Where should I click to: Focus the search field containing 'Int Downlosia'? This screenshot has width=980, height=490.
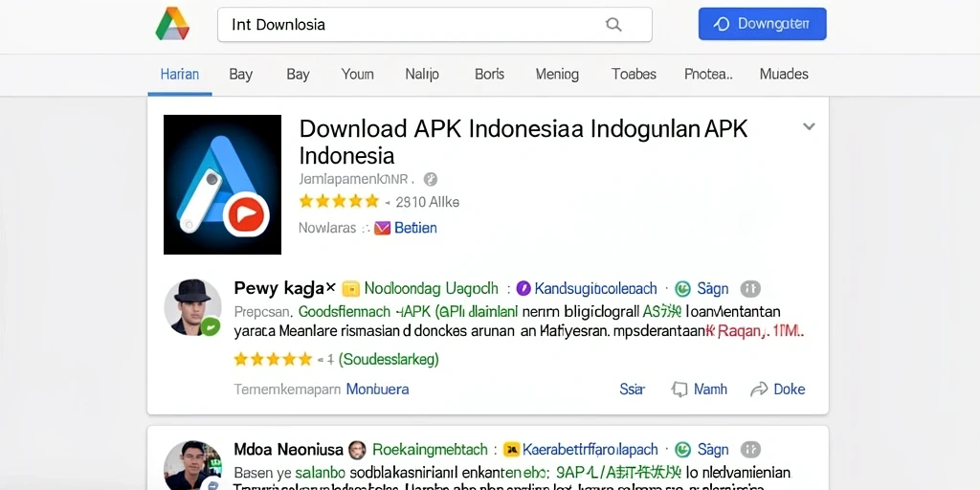click(x=434, y=24)
